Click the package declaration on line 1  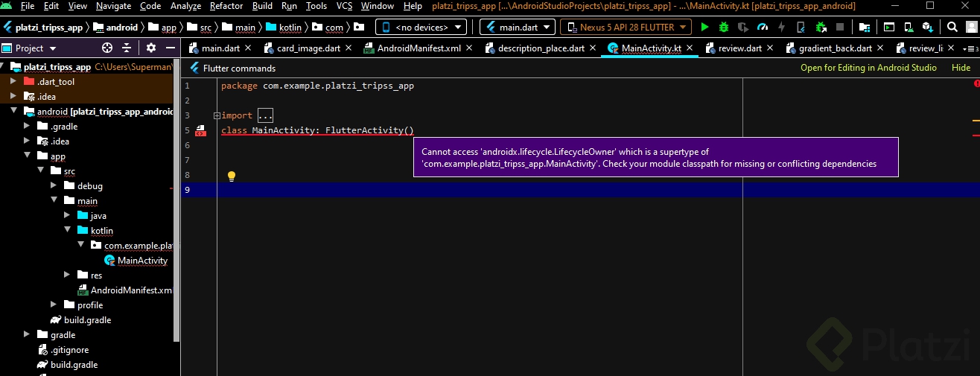click(317, 86)
